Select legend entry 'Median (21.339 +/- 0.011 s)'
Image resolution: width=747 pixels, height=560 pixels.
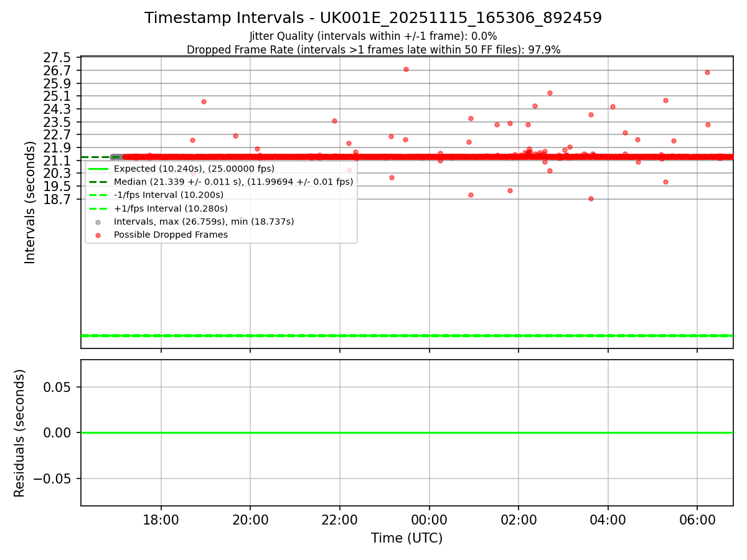click(233, 182)
